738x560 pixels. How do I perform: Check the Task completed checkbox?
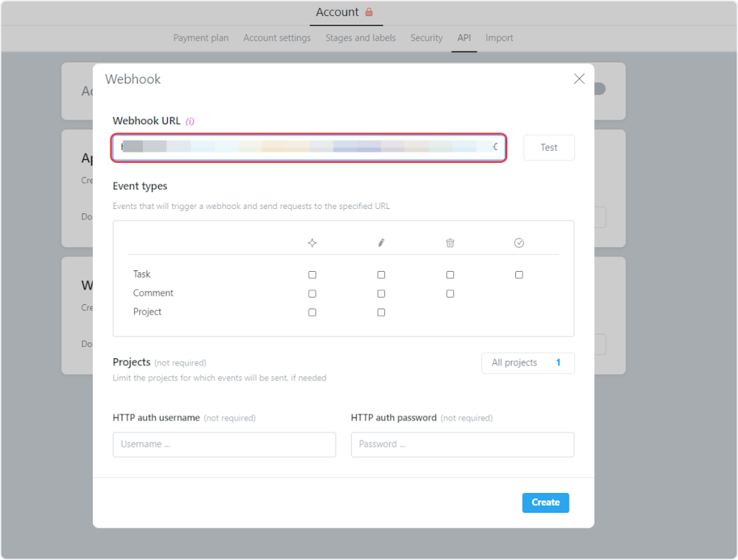519,275
